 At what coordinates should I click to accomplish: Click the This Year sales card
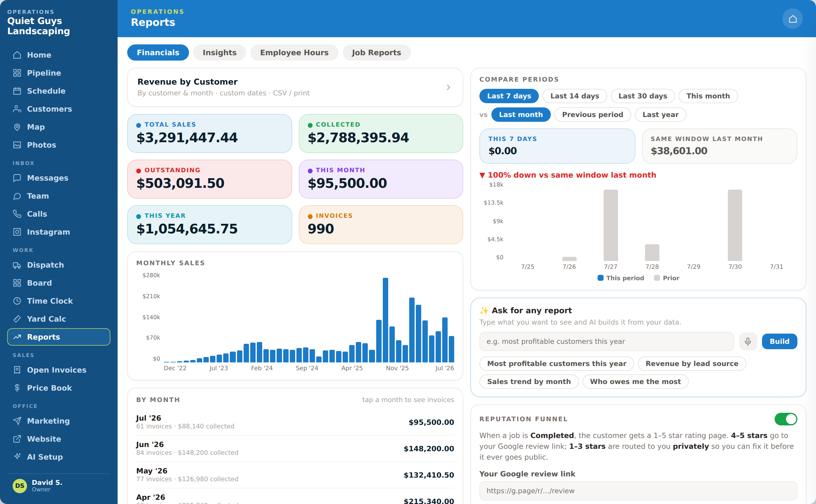[x=210, y=225]
